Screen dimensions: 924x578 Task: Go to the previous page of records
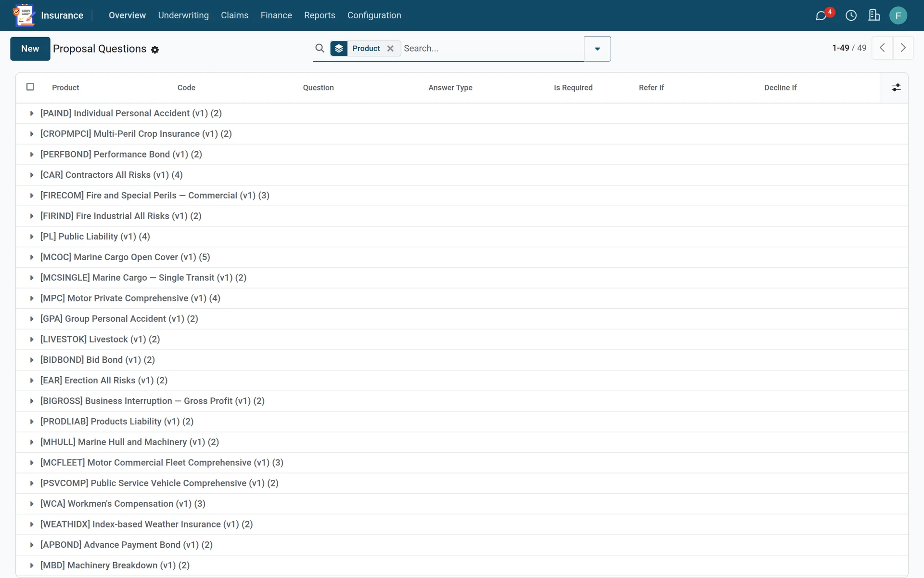point(882,48)
